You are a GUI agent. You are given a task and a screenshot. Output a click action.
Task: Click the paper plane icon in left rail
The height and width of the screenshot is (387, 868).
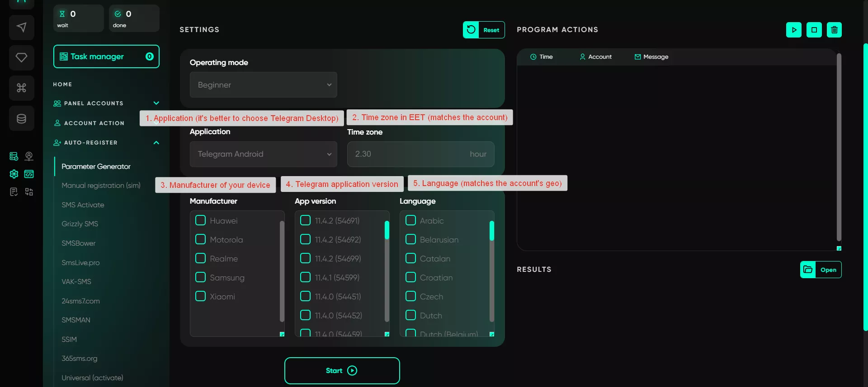(x=21, y=27)
